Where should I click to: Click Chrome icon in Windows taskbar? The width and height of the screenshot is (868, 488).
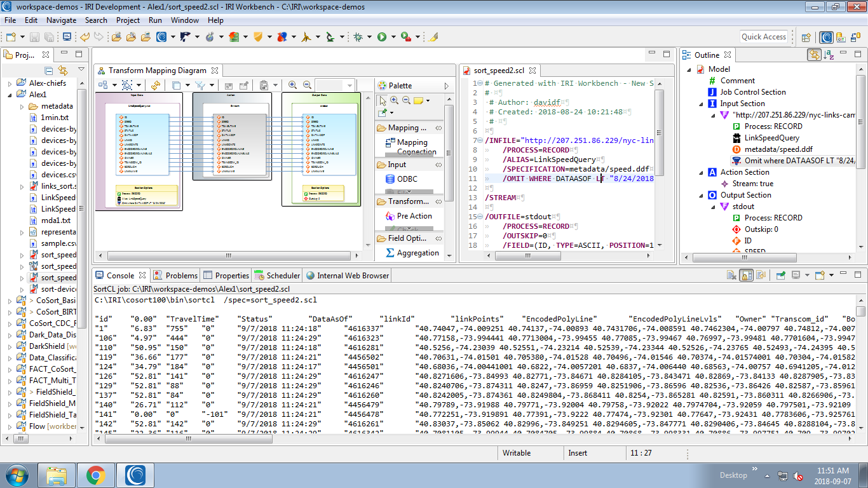pos(96,475)
